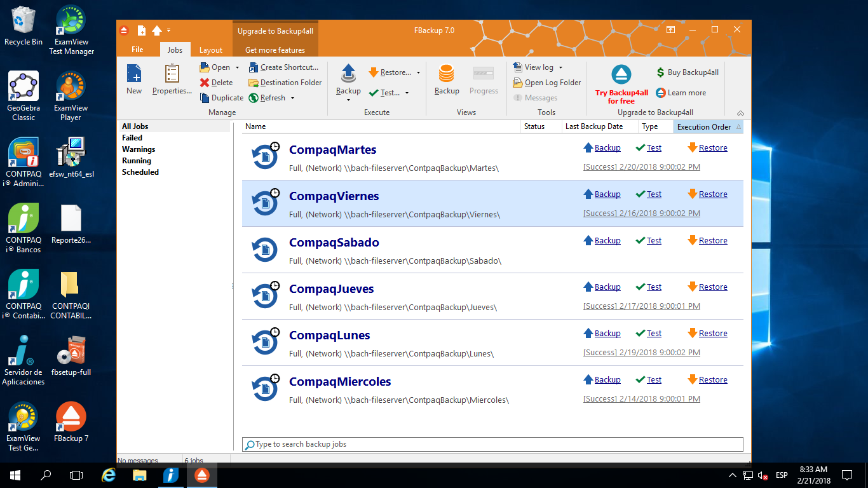Viewport: 868px width, 488px height.
Task: Open FBackup 7 desktop shortcut
Action: (x=71, y=422)
